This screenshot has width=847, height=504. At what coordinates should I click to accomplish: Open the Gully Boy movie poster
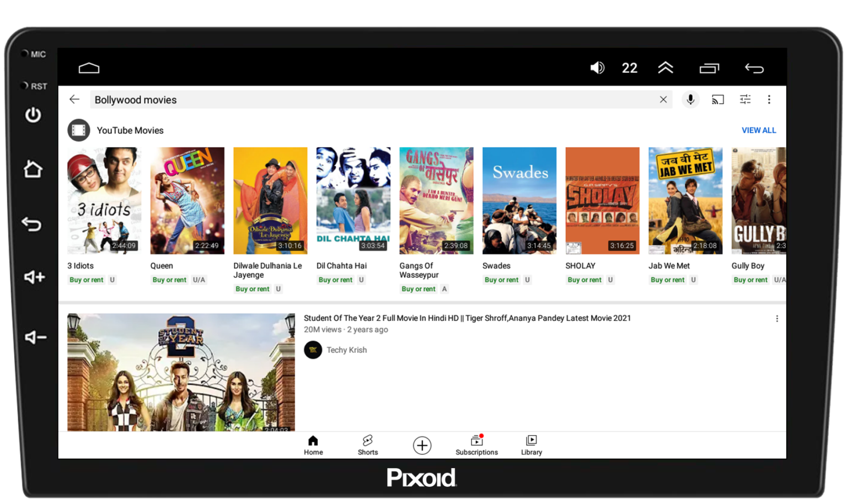(759, 200)
